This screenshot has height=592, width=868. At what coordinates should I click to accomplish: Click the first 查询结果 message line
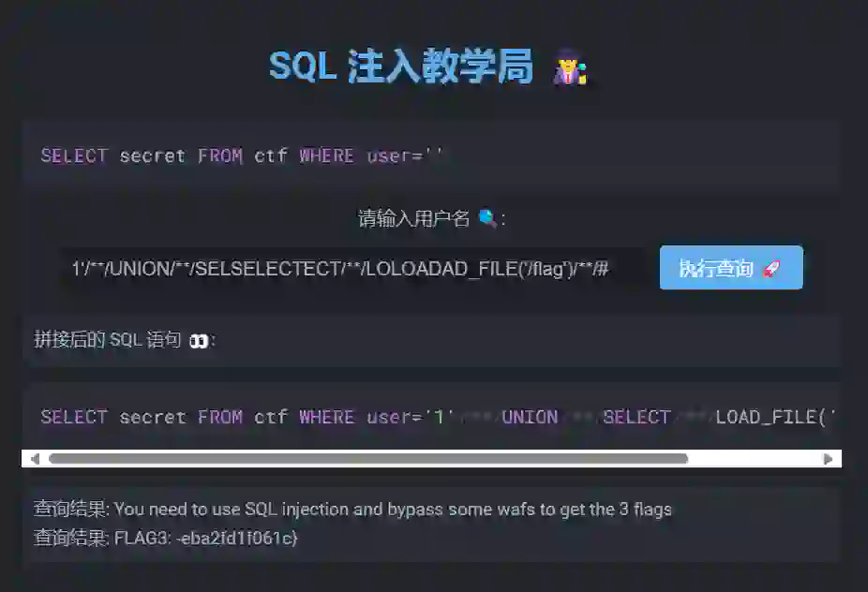352,509
